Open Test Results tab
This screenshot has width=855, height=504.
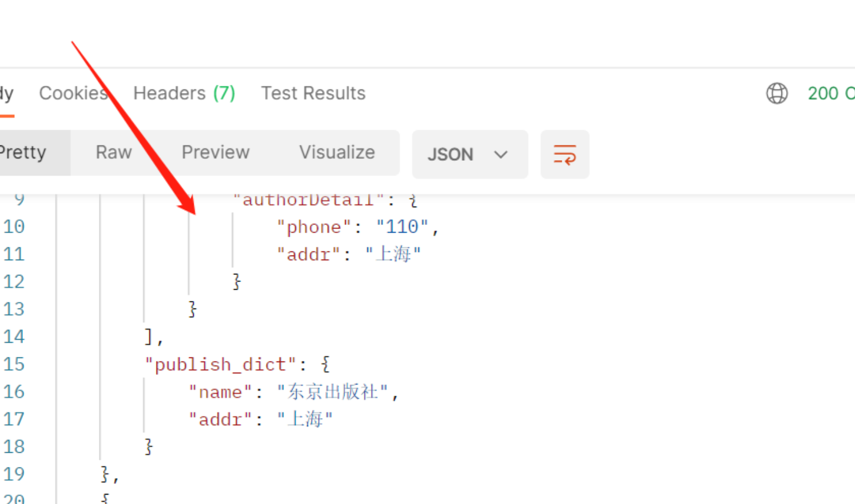pyautogui.click(x=313, y=93)
